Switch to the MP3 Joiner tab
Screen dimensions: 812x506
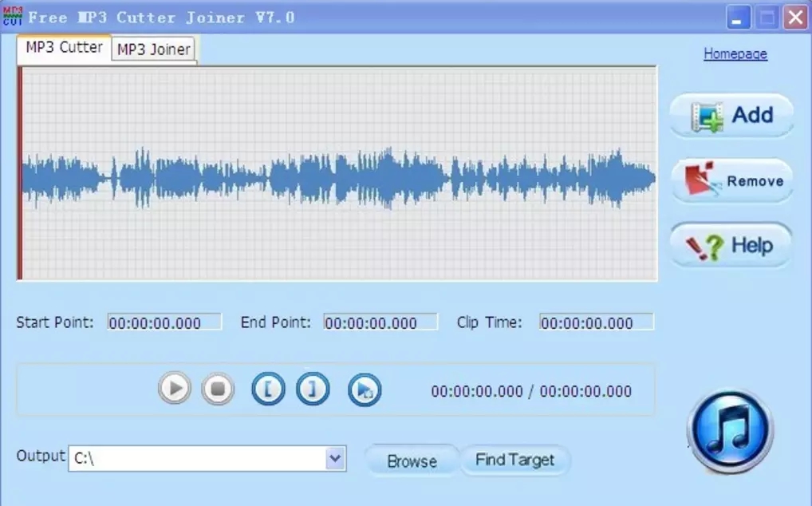tap(153, 49)
